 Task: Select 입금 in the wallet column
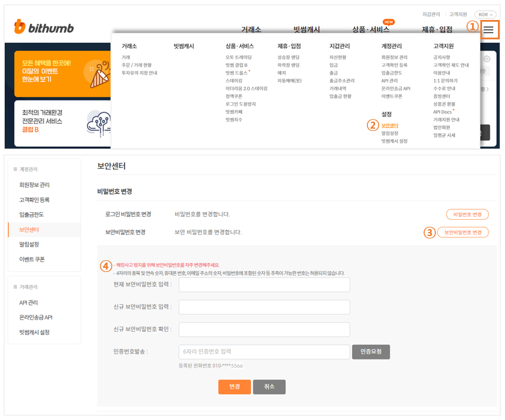click(x=334, y=65)
